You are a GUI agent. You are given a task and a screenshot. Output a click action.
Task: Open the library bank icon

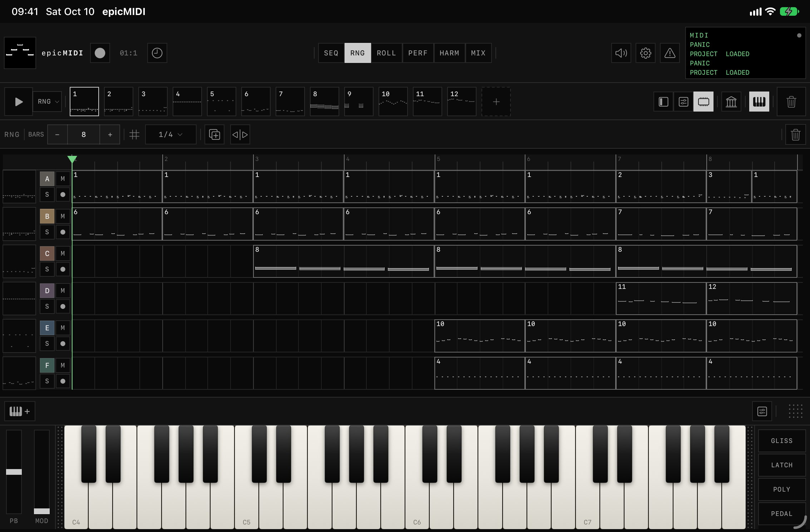click(x=731, y=102)
